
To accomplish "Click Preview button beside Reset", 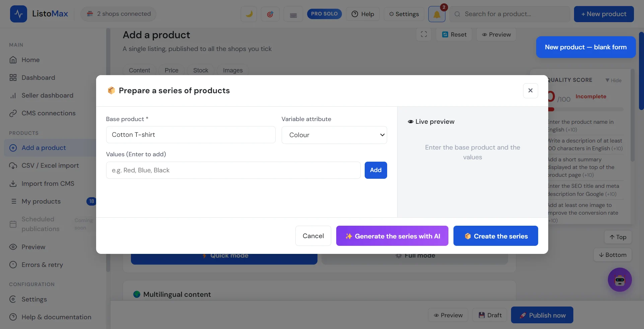I will tap(496, 34).
